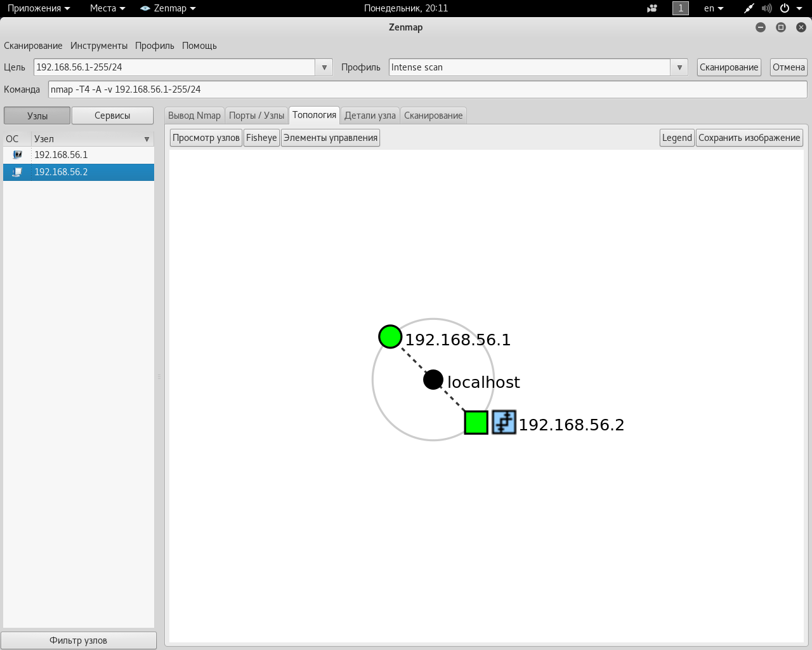Click the OS icon next to 192.168.56.1

[17, 155]
